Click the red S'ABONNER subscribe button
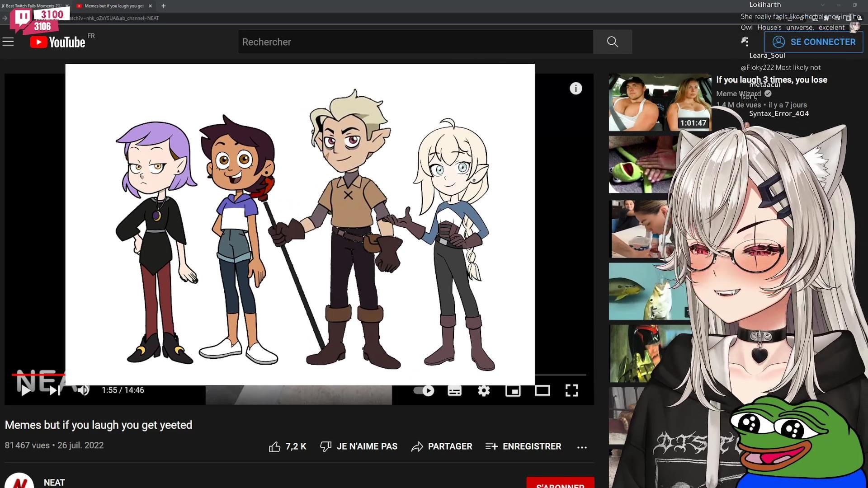868x488 pixels. click(560, 483)
